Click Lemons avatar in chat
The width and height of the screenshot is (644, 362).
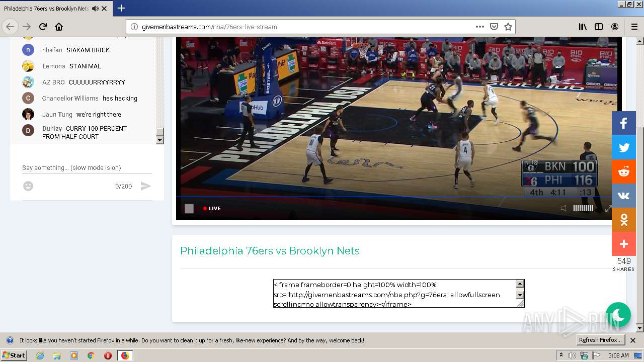[x=28, y=66]
